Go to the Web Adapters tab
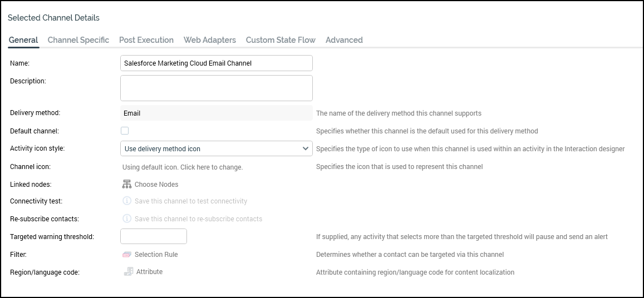The height and width of the screenshot is (298, 644). 210,40
